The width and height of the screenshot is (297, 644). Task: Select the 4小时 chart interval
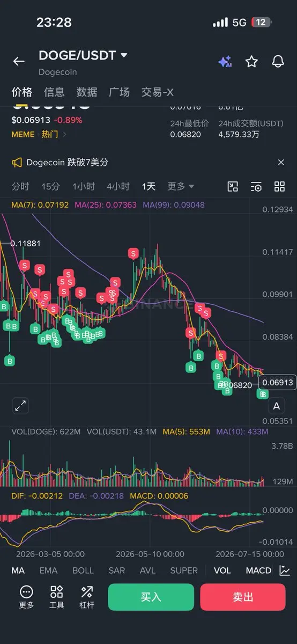118,186
